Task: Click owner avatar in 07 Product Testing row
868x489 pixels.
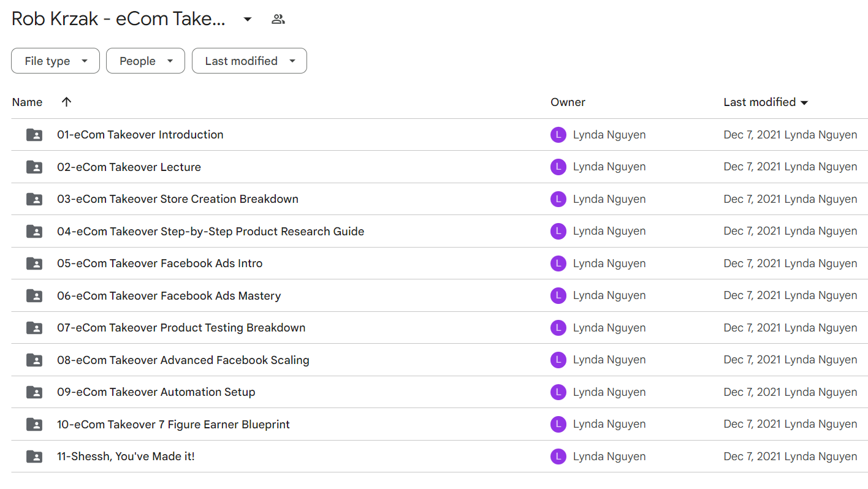Action: click(x=558, y=328)
